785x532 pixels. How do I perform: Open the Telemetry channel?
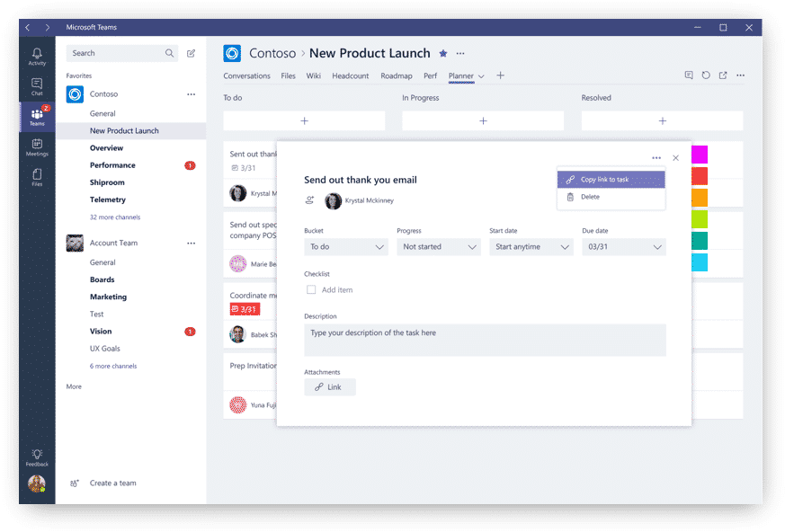[108, 199]
